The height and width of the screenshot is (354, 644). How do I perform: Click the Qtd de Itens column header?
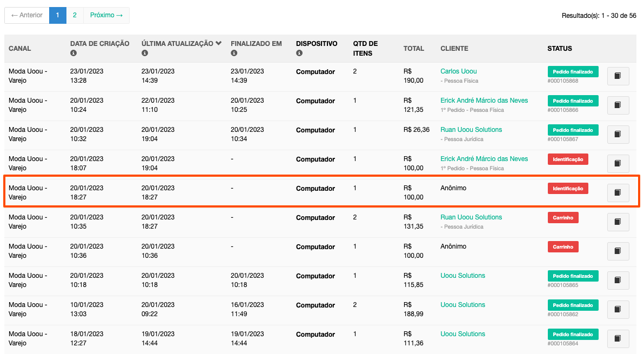click(365, 49)
